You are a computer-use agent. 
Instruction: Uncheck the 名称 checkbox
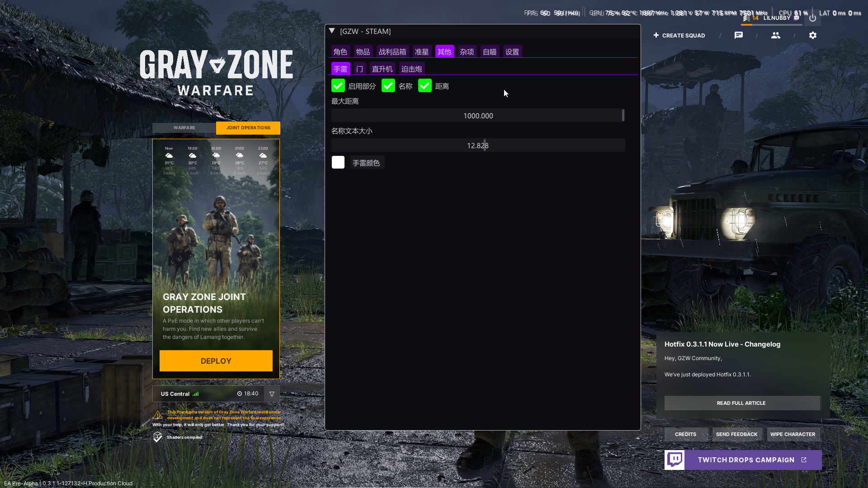tap(388, 86)
